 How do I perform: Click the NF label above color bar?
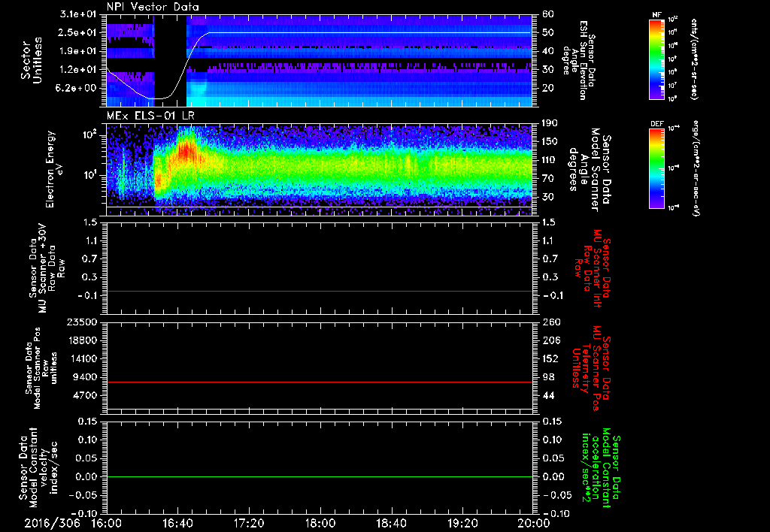click(657, 15)
